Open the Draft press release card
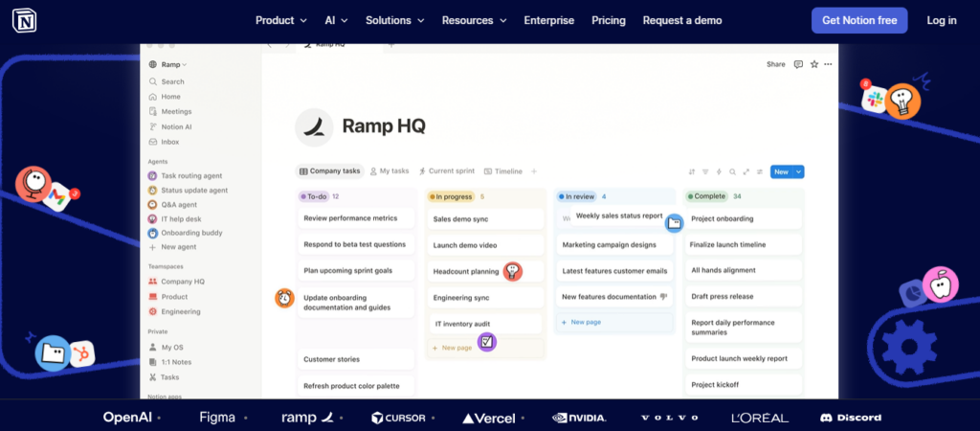This screenshot has width=980, height=431. point(744,296)
